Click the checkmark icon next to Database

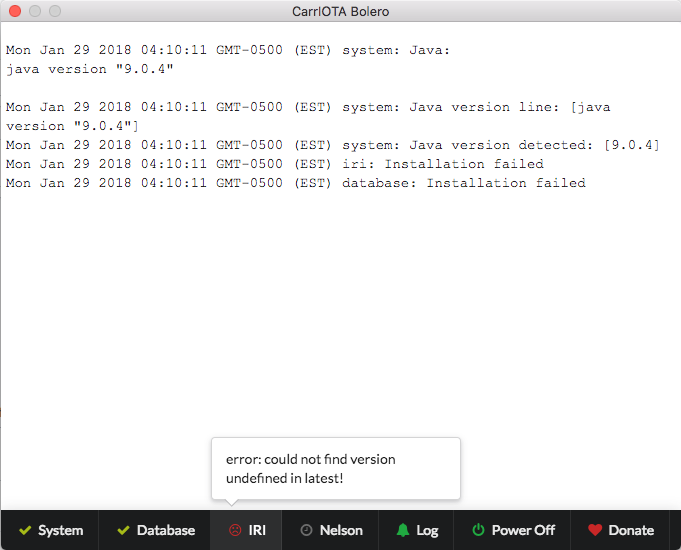coord(123,530)
